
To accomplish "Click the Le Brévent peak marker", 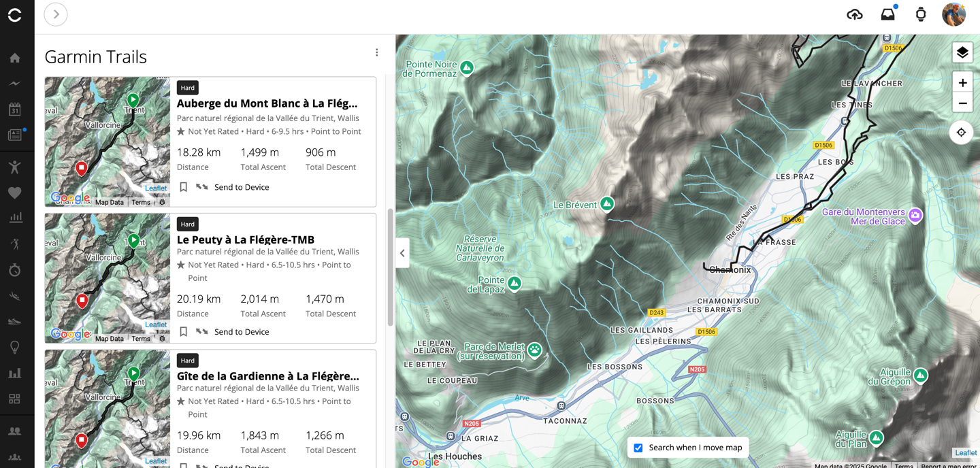I will click(607, 203).
